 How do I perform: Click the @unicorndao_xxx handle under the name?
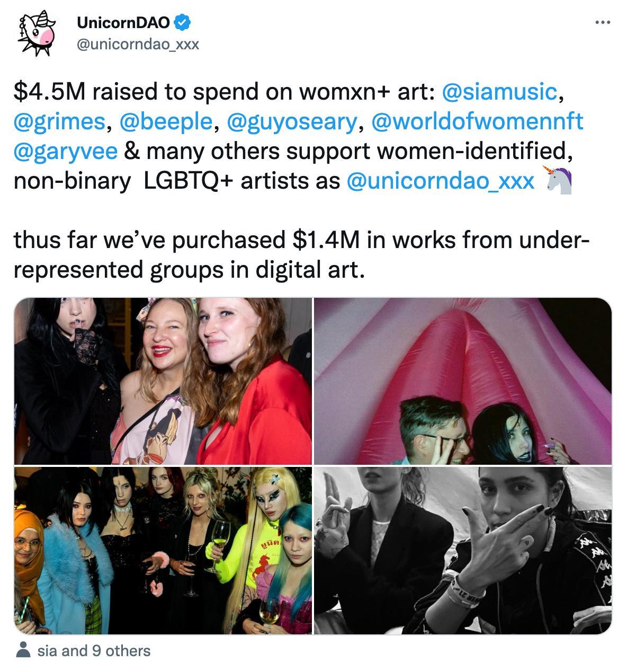138,44
